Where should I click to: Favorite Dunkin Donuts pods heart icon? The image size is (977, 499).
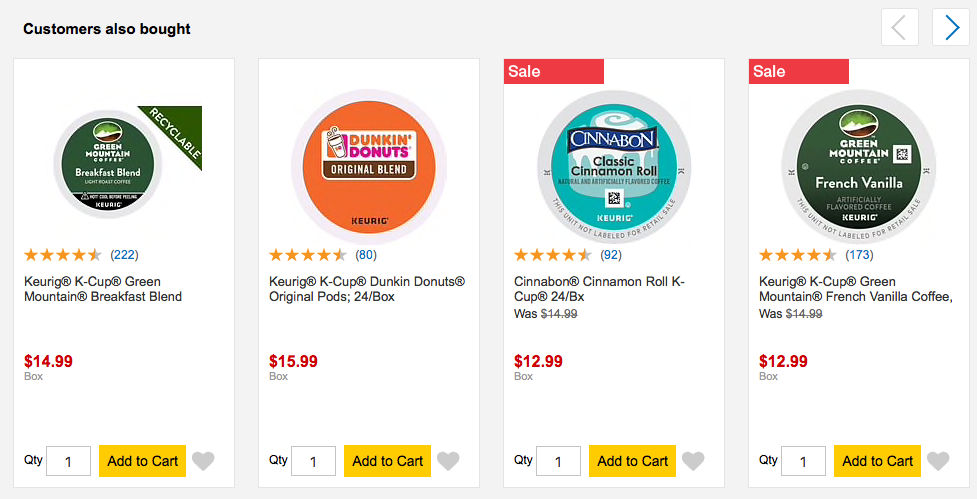click(448, 461)
